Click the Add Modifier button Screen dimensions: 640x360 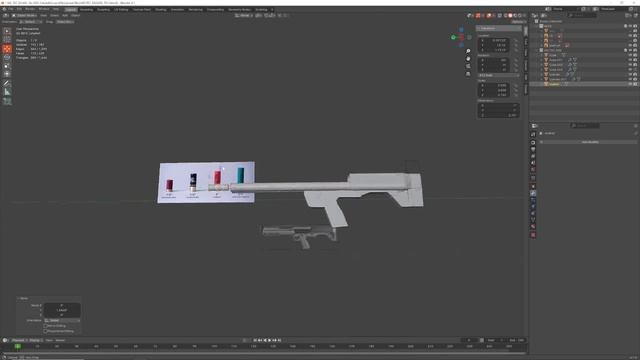(589, 142)
